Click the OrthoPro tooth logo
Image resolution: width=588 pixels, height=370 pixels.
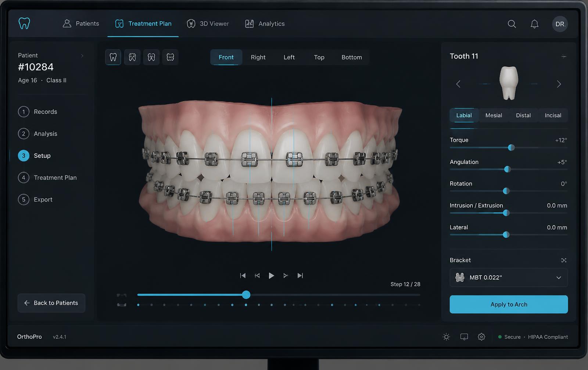pos(24,23)
